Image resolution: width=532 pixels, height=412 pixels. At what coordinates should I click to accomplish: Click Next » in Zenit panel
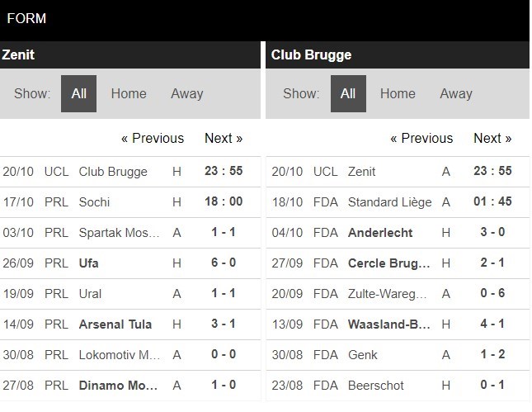(x=224, y=138)
